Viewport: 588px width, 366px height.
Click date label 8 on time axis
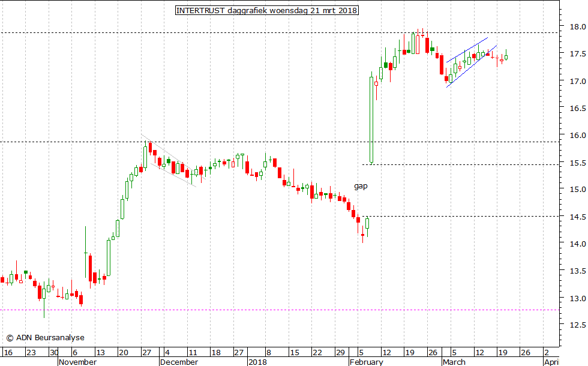(x=269, y=353)
